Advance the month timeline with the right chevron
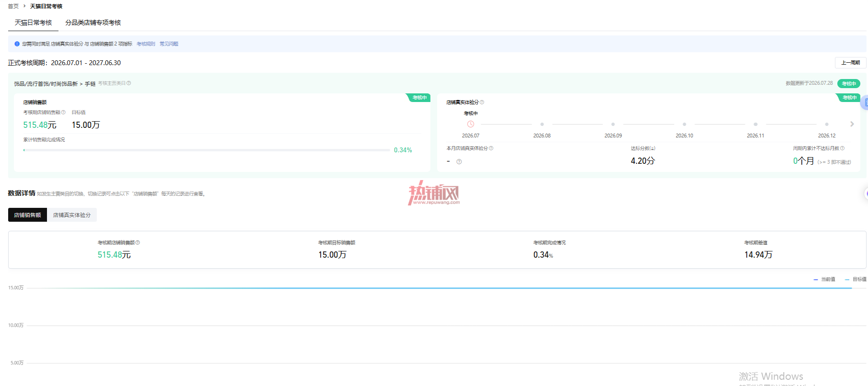 point(852,124)
